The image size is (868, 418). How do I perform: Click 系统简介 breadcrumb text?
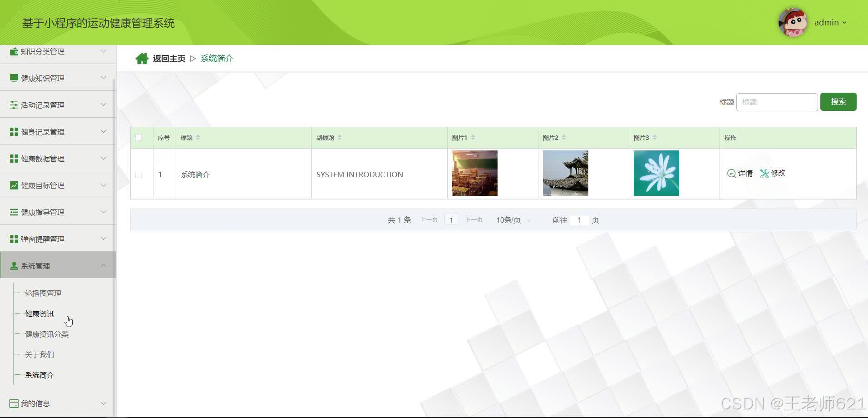point(217,59)
